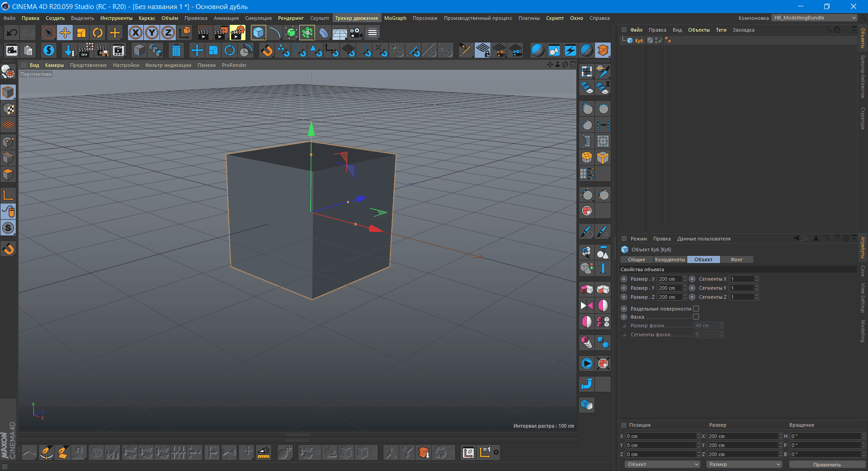Select the Rotate tool in top toolbar
The image size is (868, 471).
pos(98,33)
